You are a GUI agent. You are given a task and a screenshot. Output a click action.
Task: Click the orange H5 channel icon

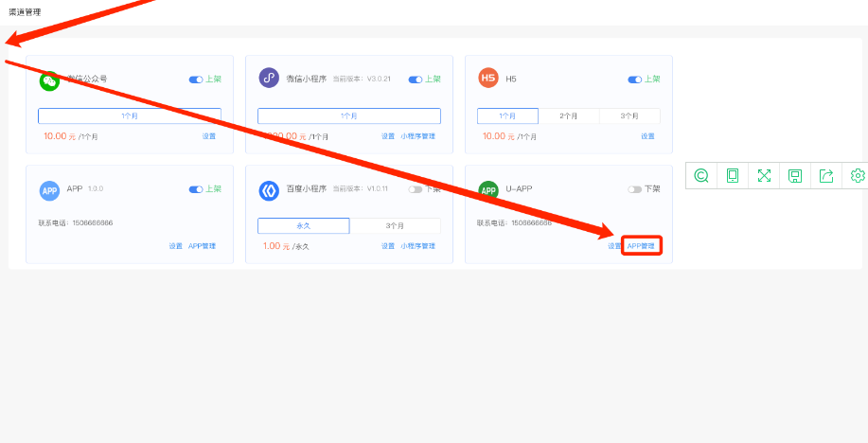(x=488, y=79)
